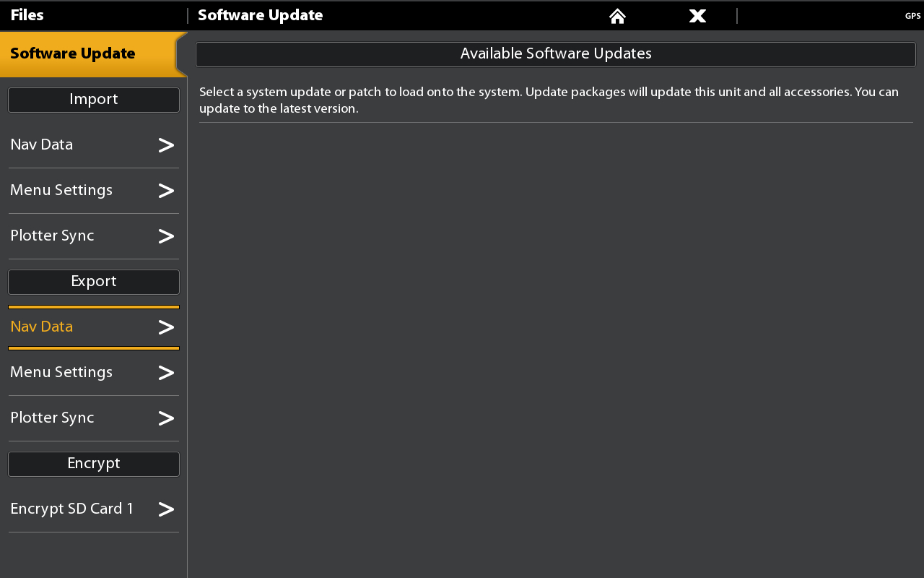This screenshot has width=924, height=578.
Task: Expand the Import Menu Settings chevron
Action: pos(166,191)
